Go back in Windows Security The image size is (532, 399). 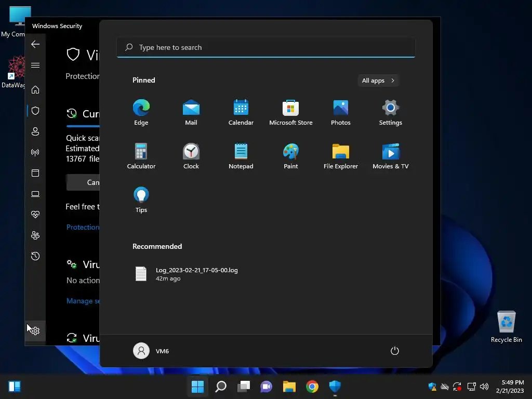click(35, 44)
